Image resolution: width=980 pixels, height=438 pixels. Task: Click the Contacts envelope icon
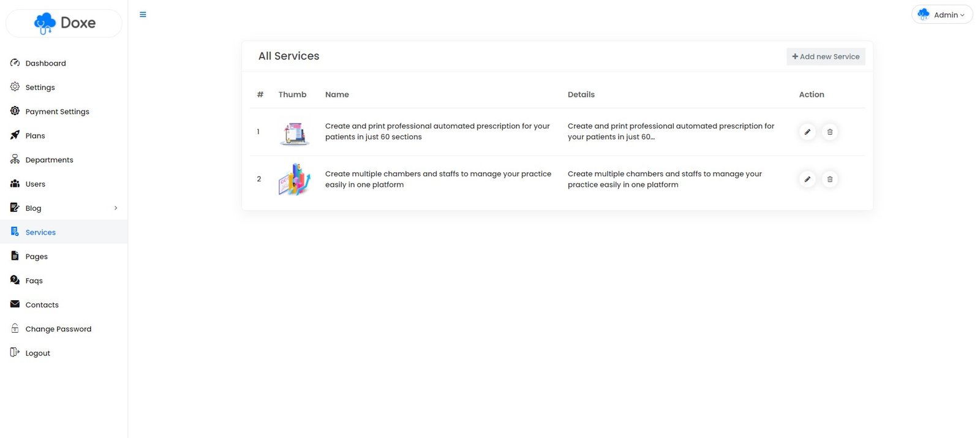click(15, 304)
